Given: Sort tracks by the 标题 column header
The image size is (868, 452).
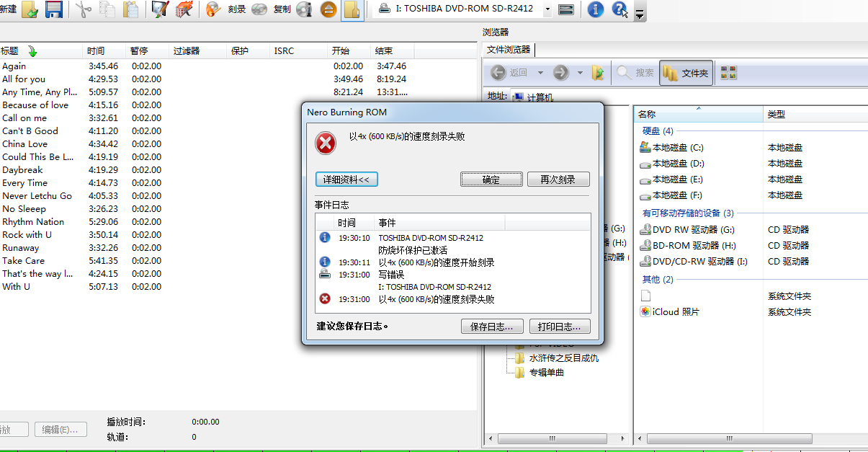Looking at the screenshot, I should coord(42,51).
